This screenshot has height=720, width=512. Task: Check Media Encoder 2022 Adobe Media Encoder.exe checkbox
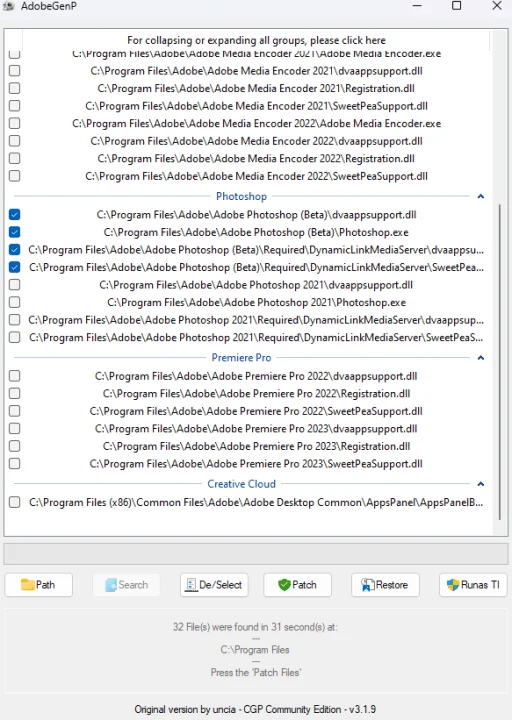15,123
